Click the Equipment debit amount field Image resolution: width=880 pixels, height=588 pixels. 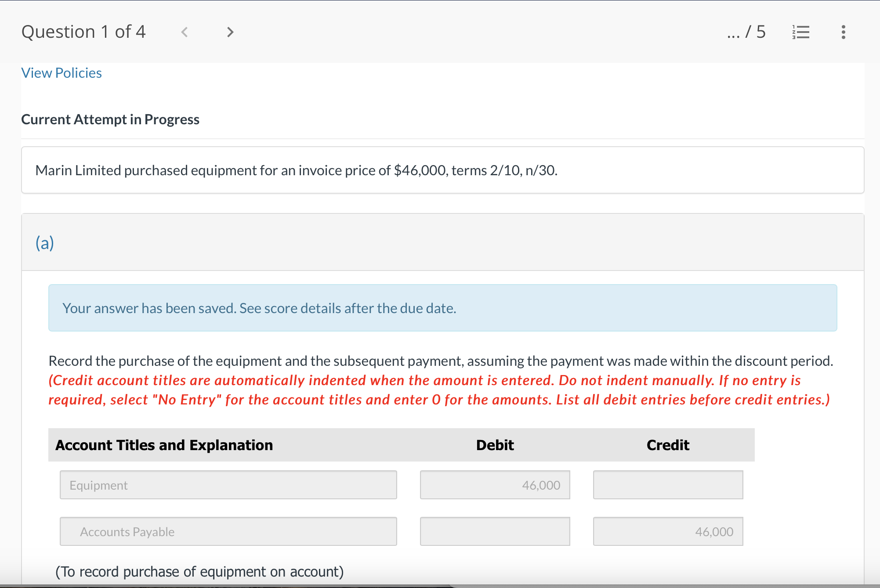coord(495,485)
